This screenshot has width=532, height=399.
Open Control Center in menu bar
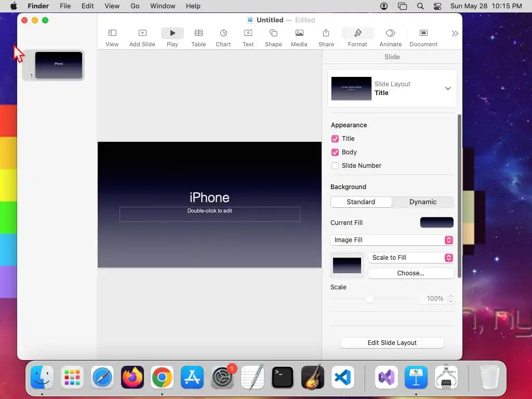pyautogui.click(x=437, y=6)
